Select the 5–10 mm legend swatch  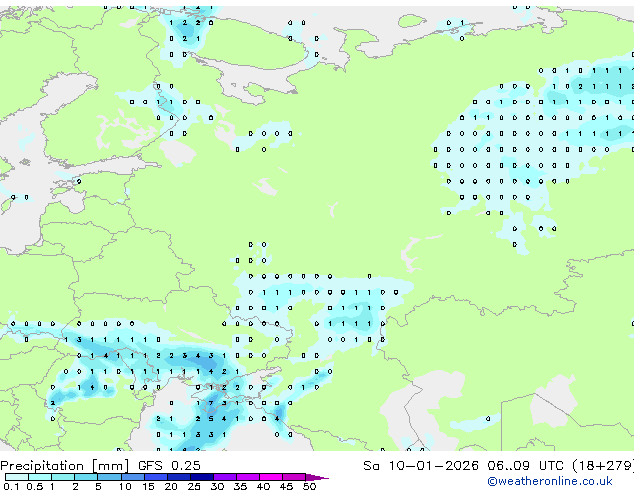109,477
